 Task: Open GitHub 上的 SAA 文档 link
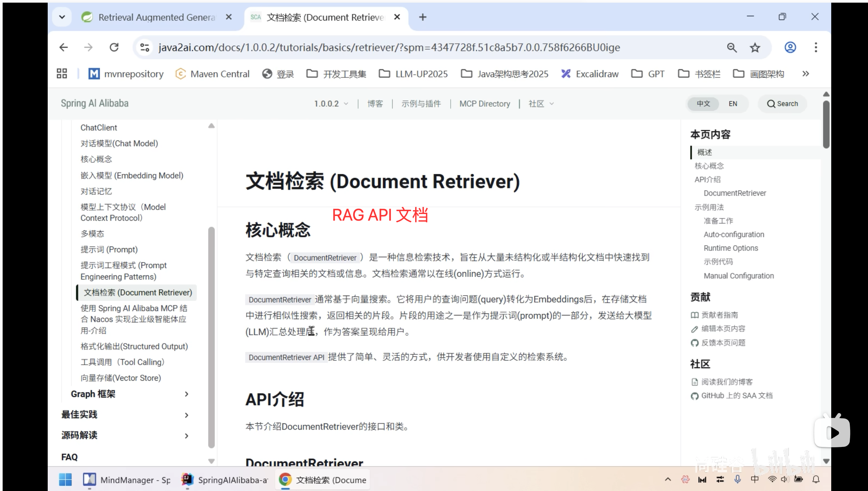point(737,395)
